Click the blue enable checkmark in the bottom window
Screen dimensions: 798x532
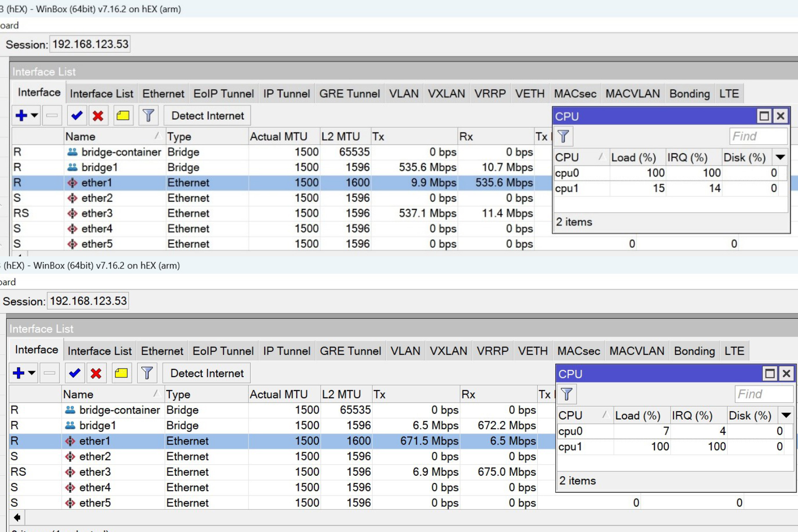[x=74, y=373]
